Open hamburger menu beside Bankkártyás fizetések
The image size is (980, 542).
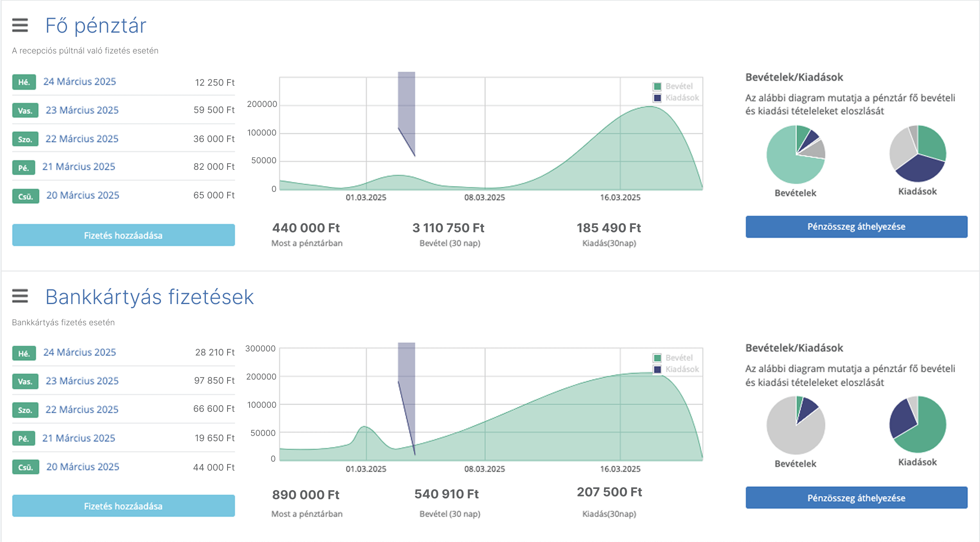(20, 296)
